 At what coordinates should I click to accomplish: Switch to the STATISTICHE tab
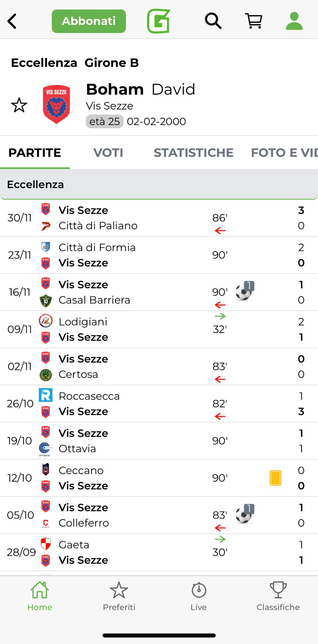193,153
